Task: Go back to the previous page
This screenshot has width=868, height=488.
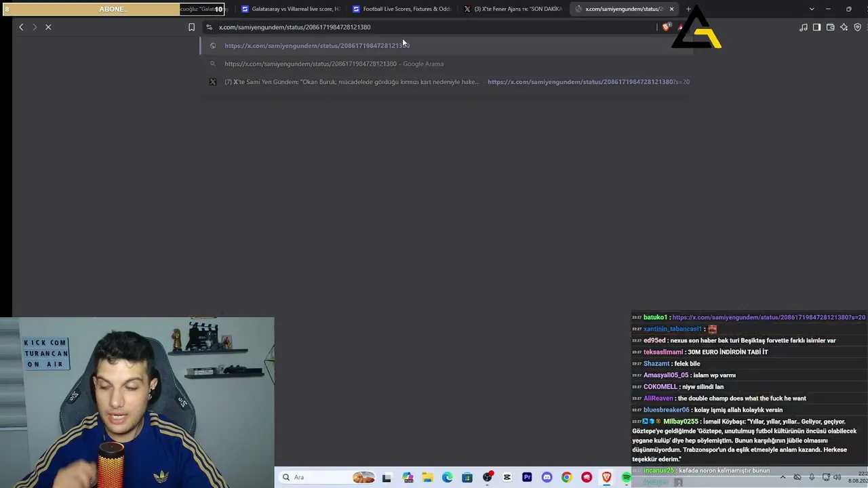Action: pyautogui.click(x=21, y=27)
